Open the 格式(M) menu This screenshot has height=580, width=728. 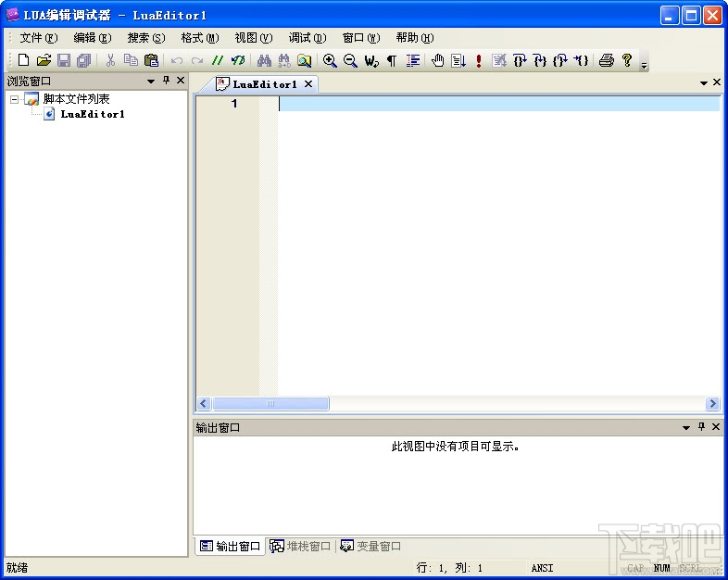[x=200, y=38]
